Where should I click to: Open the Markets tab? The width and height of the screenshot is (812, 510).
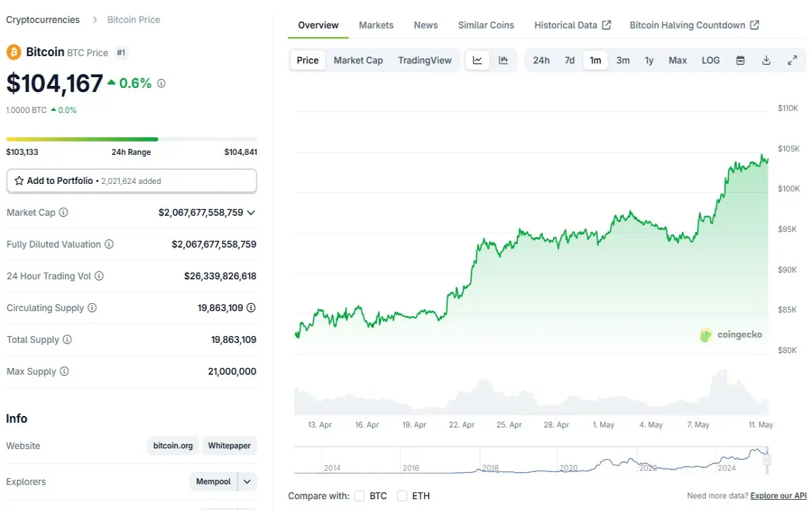click(376, 25)
